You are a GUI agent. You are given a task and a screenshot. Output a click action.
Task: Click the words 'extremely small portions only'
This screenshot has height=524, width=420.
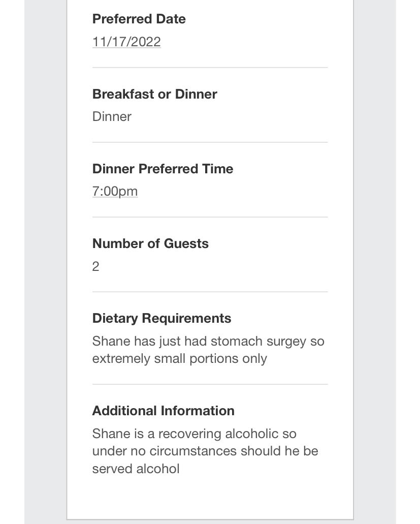180,359
